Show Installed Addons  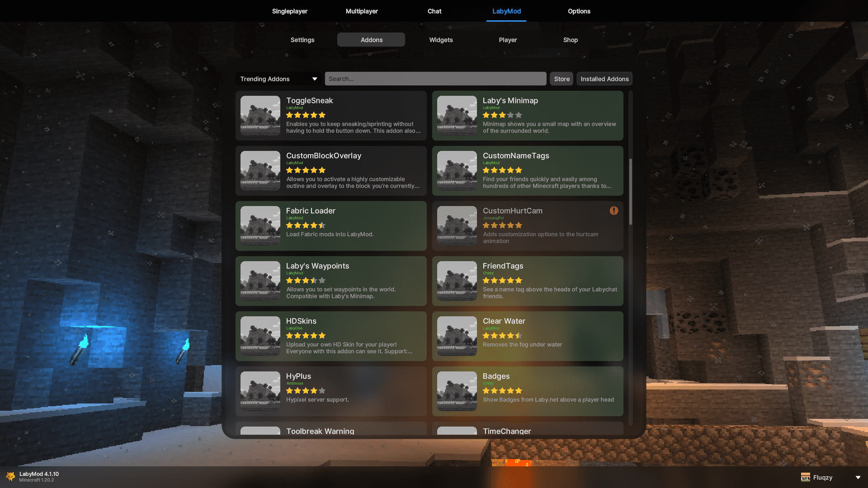coord(604,79)
